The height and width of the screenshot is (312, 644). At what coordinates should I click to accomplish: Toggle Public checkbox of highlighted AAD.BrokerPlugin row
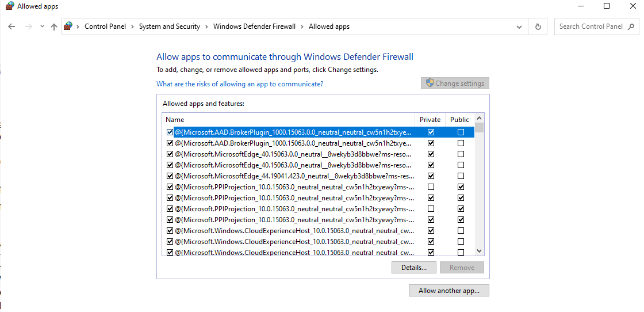click(x=461, y=132)
